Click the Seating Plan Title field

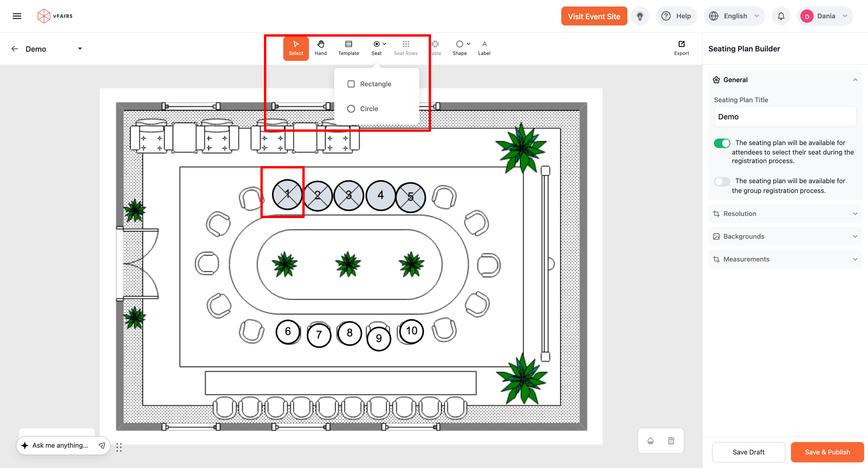click(x=785, y=117)
